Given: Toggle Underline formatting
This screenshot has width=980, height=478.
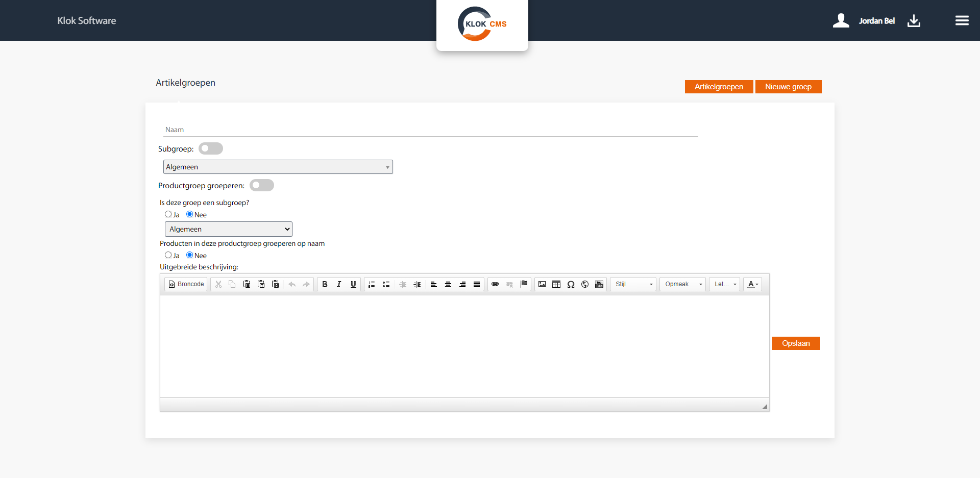Looking at the screenshot, I should (x=353, y=284).
